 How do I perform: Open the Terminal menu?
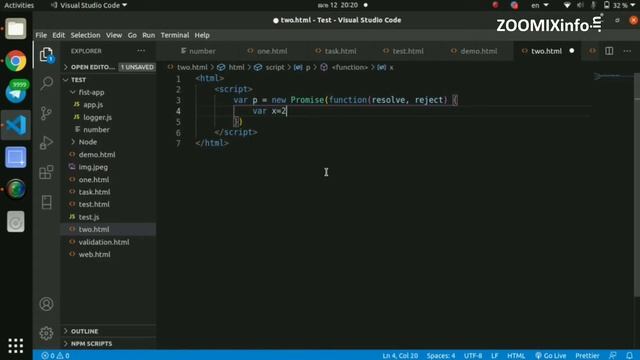[x=175, y=35]
